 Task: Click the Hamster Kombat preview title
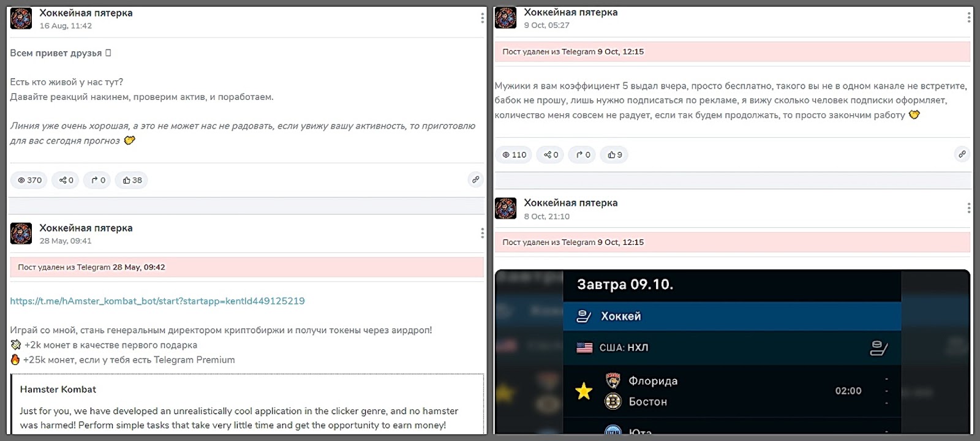pos(58,389)
